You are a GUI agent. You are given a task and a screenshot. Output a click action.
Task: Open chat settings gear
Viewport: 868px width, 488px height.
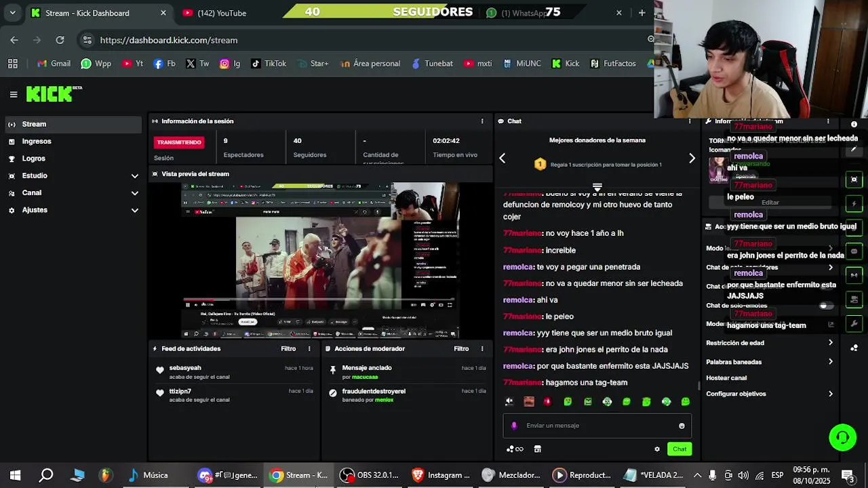656,449
